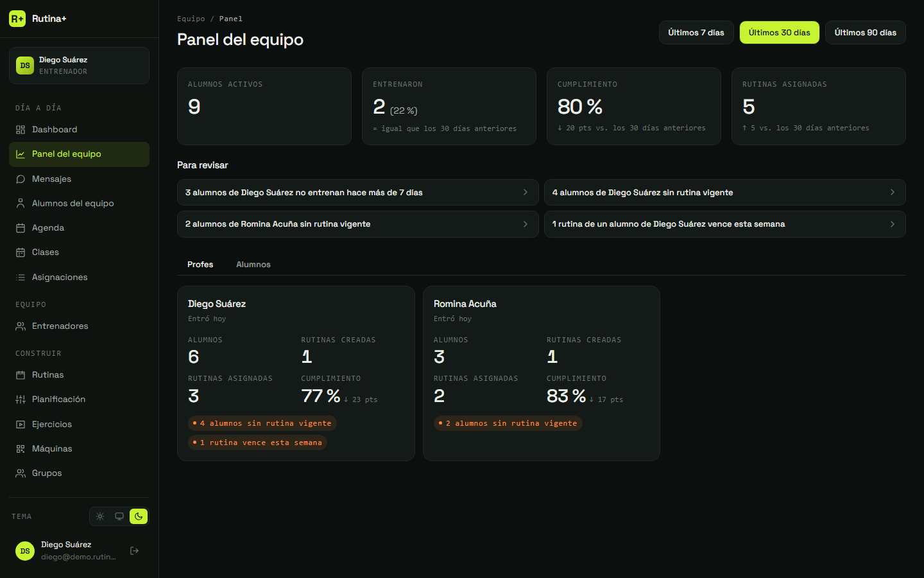924x578 pixels.
Task: Set the range to Últimos 7 días
Action: click(696, 33)
